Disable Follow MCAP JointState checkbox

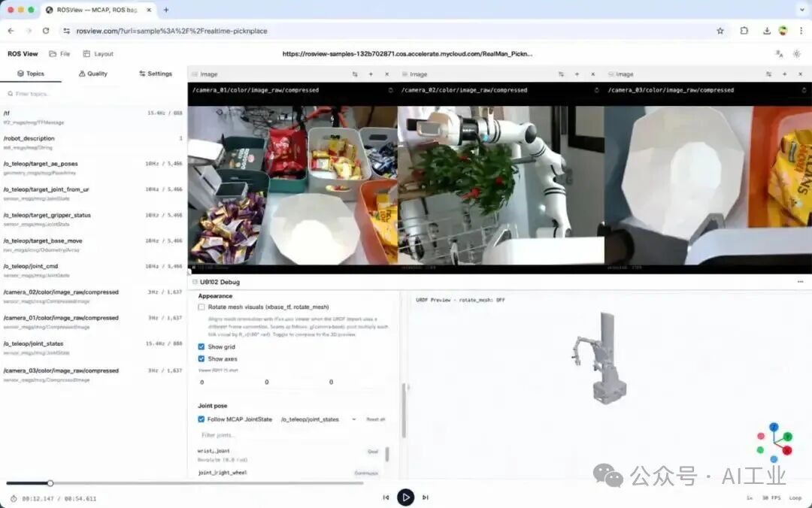point(201,419)
